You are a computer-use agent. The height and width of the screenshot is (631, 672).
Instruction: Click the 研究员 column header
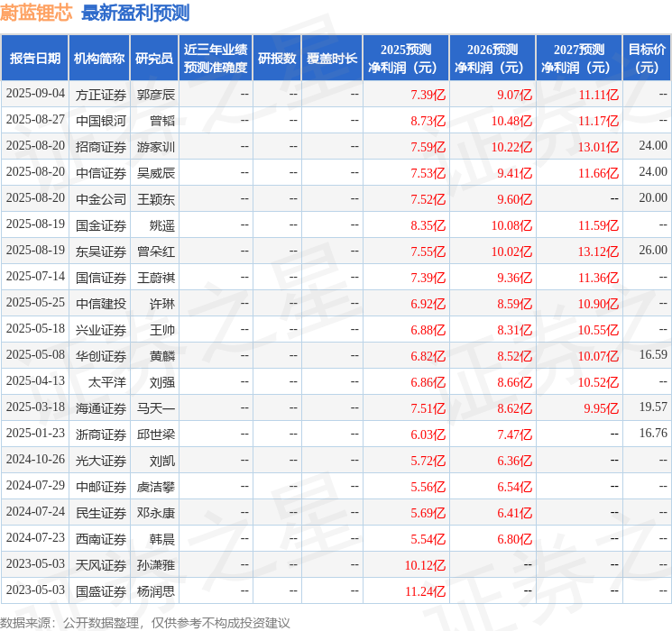pyautogui.click(x=154, y=59)
